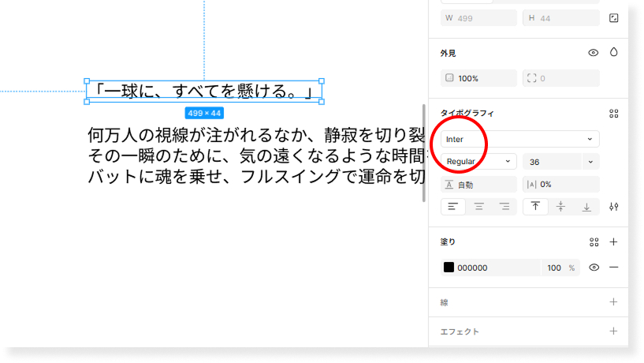
Task: Expand the font size 36 dropdown arrow
Action: pyautogui.click(x=590, y=162)
